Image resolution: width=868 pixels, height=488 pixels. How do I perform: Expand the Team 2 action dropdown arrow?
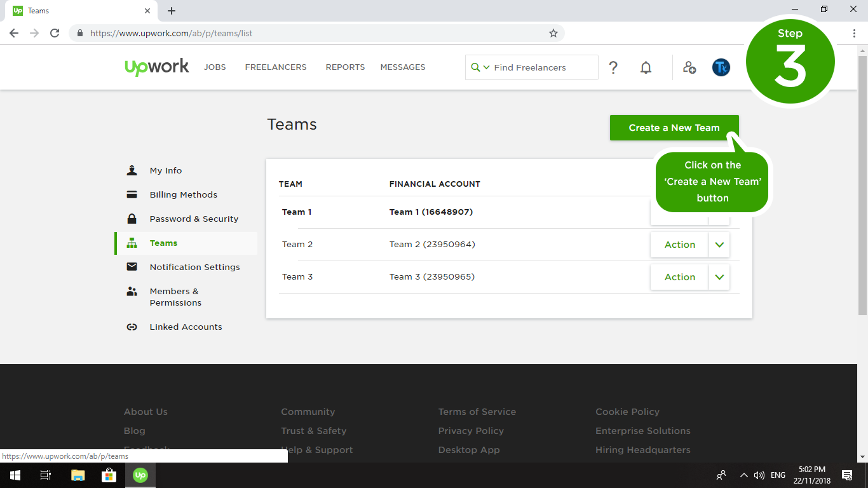coord(719,245)
